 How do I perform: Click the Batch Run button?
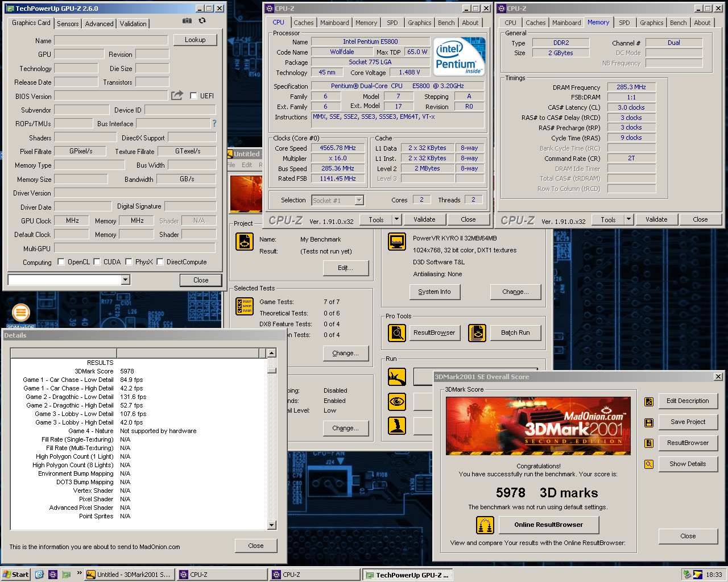(515, 332)
